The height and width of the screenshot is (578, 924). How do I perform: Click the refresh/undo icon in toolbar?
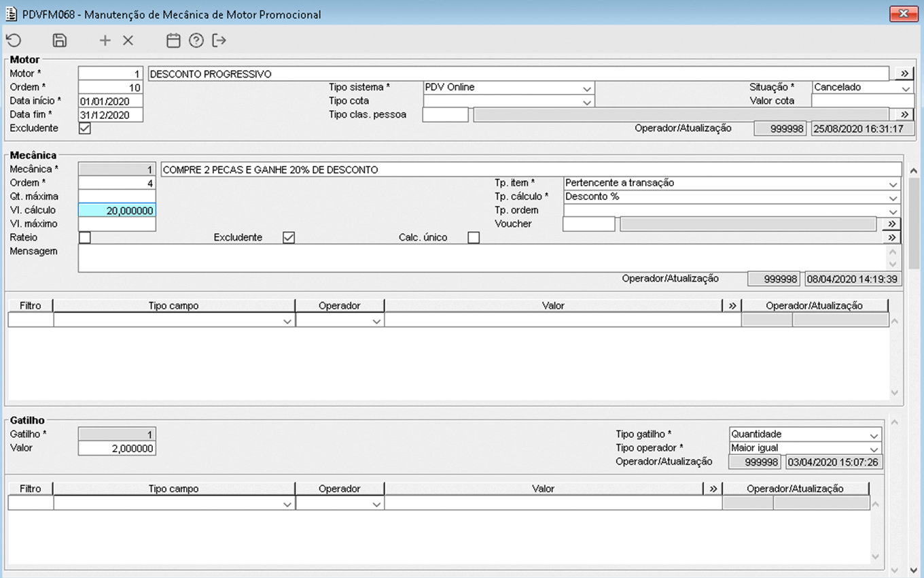click(x=14, y=41)
